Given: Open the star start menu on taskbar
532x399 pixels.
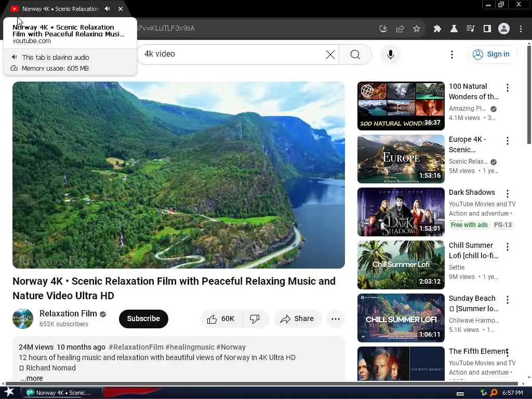Looking at the screenshot, I should [9, 392].
